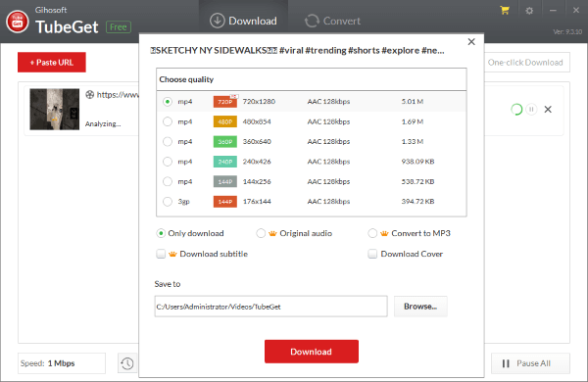Click the Analyzing... status text
The height and width of the screenshot is (382, 588).
(x=103, y=124)
